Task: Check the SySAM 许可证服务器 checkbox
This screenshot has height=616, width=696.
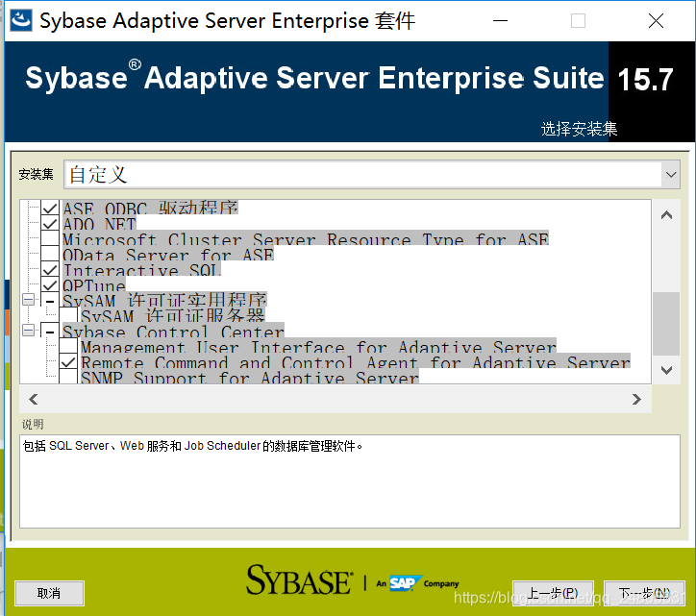Action: [68, 315]
